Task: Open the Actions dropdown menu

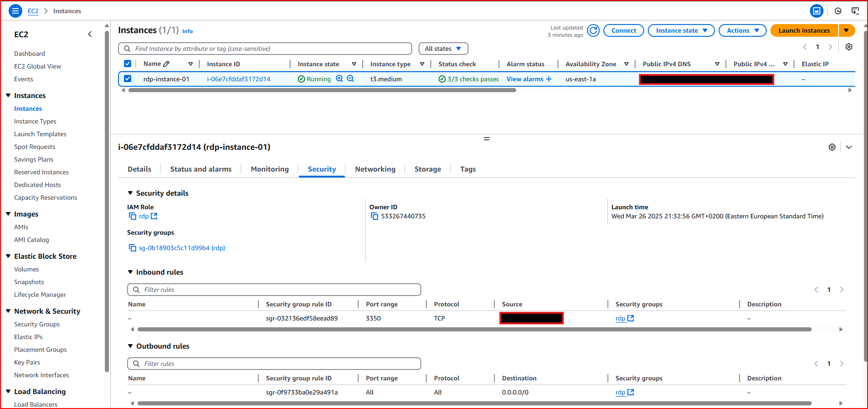Action: [742, 30]
